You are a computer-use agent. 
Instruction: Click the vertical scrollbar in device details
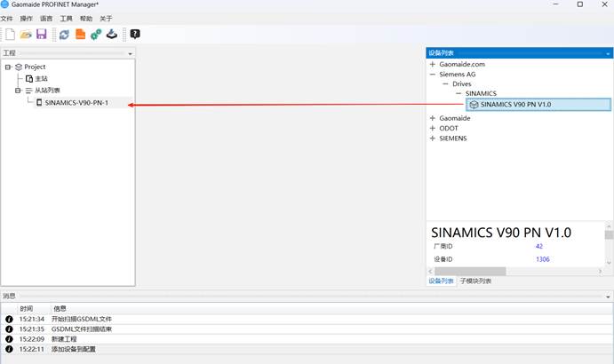point(609,235)
